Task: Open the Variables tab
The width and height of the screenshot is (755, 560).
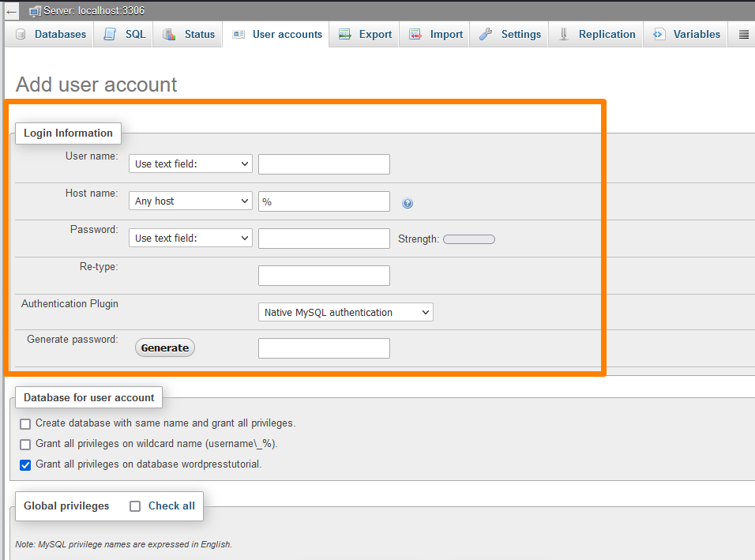Action: click(686, 34)
